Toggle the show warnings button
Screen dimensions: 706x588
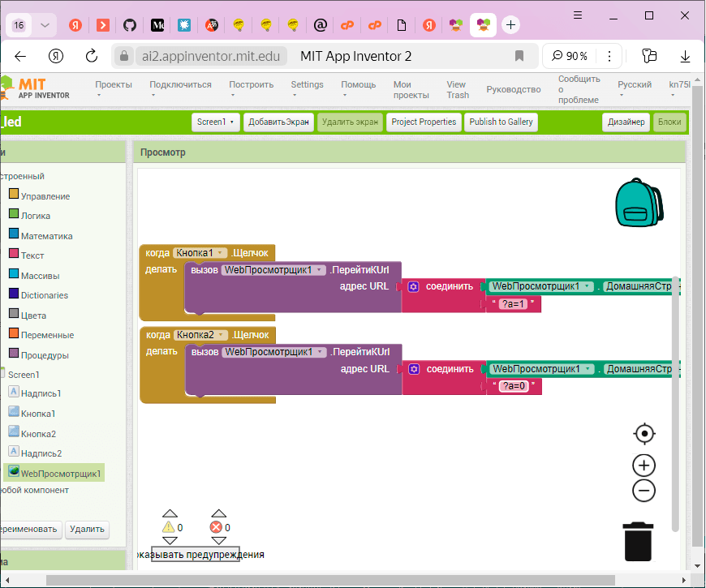pos(196,555)
